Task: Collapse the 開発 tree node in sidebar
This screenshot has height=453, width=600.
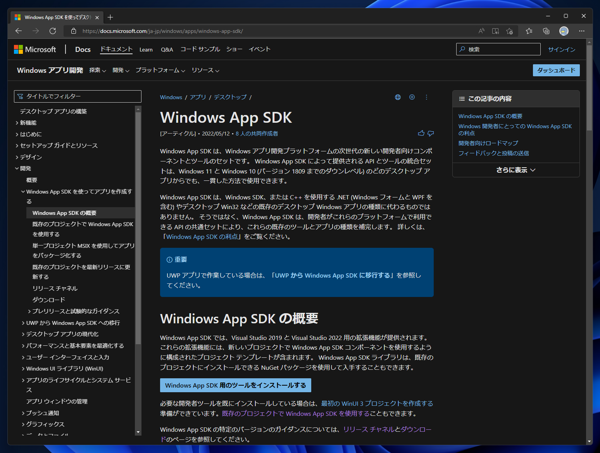Action: tap(17, 169)
